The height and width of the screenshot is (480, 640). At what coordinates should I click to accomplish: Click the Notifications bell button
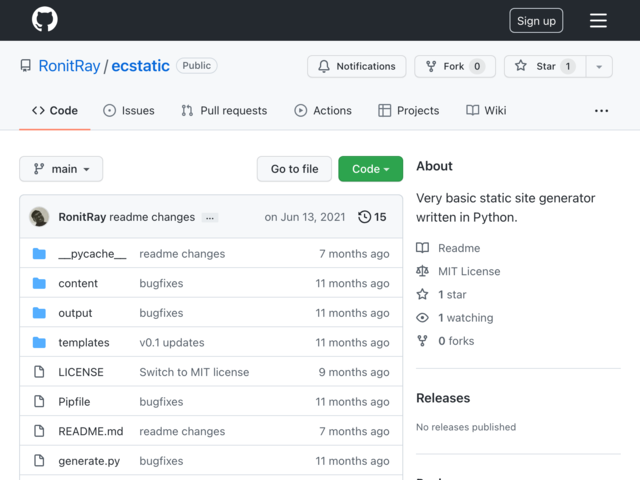356,66
